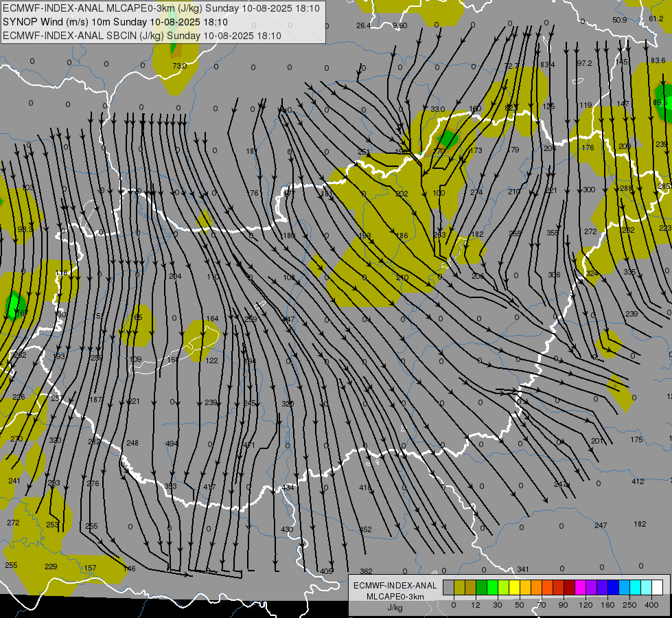Screen dimensions: 672x618
Task: Pick the dark green legend swatch
Action: point(482,588)
